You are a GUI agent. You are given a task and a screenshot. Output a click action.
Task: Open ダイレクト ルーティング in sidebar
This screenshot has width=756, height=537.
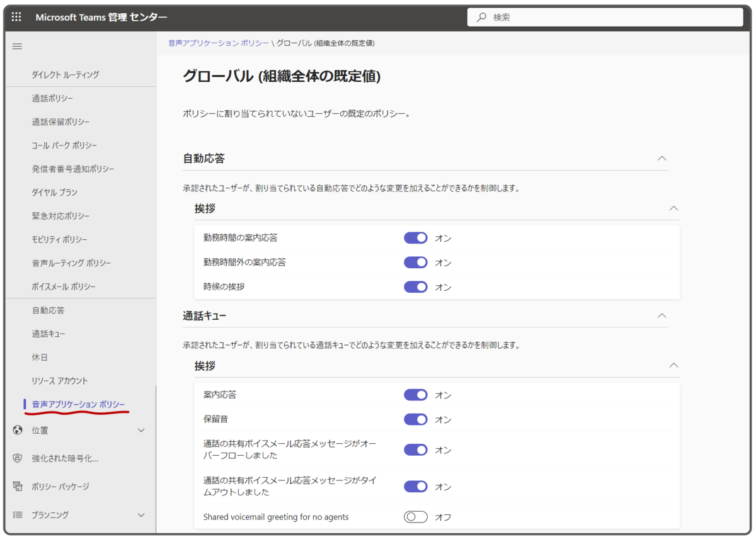coord(66,75)
